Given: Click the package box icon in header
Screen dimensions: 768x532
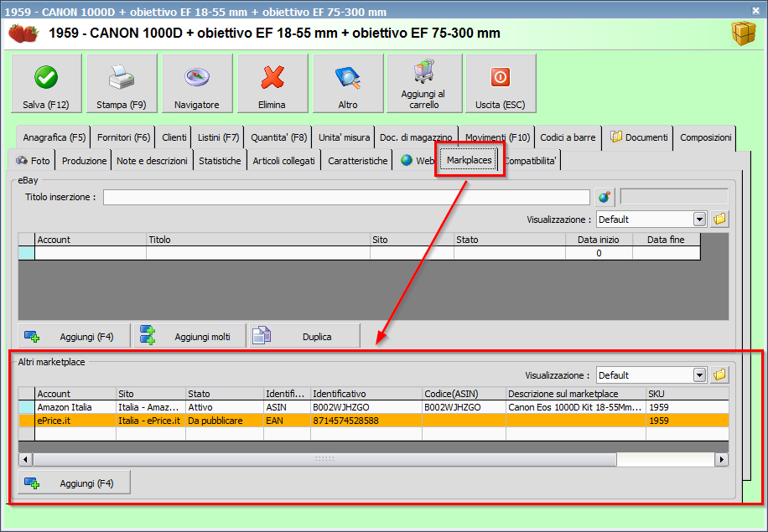Looking at the screenshot, I should point(744,34).
